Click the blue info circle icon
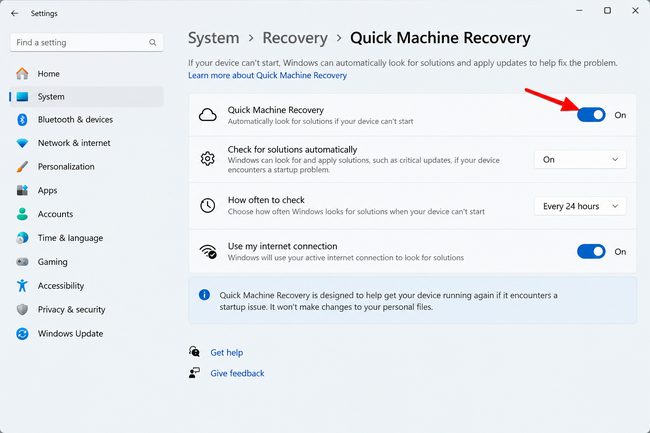The image size is (650, 433). pyautogui.click(x=204, y=295)
